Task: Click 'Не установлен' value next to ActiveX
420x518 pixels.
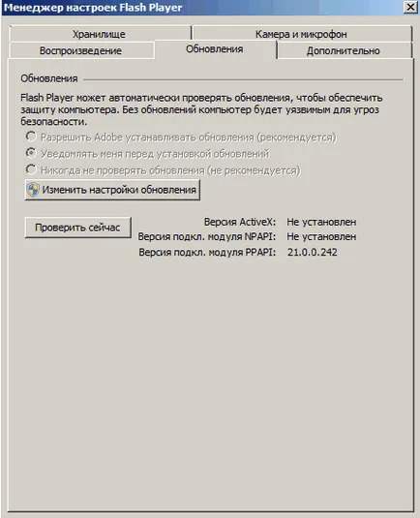Action: pyautogui.click(x=321, y=222)
